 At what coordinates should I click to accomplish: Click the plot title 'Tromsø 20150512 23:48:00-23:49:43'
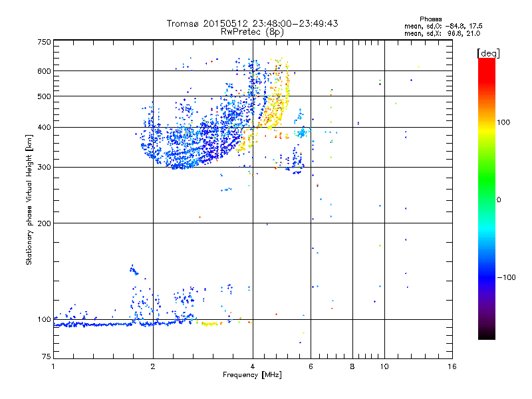[x=252, y=23]
